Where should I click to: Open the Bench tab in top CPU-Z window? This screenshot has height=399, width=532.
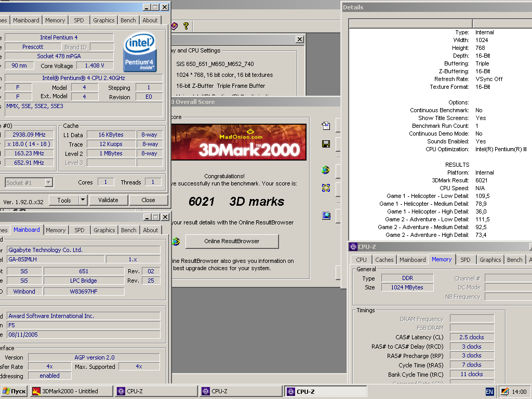point(128,20)
